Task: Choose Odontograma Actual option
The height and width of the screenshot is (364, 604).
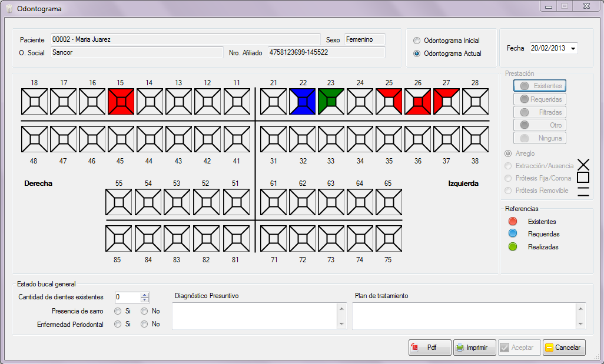Action: pyautogui.click(x=417, y=54)
